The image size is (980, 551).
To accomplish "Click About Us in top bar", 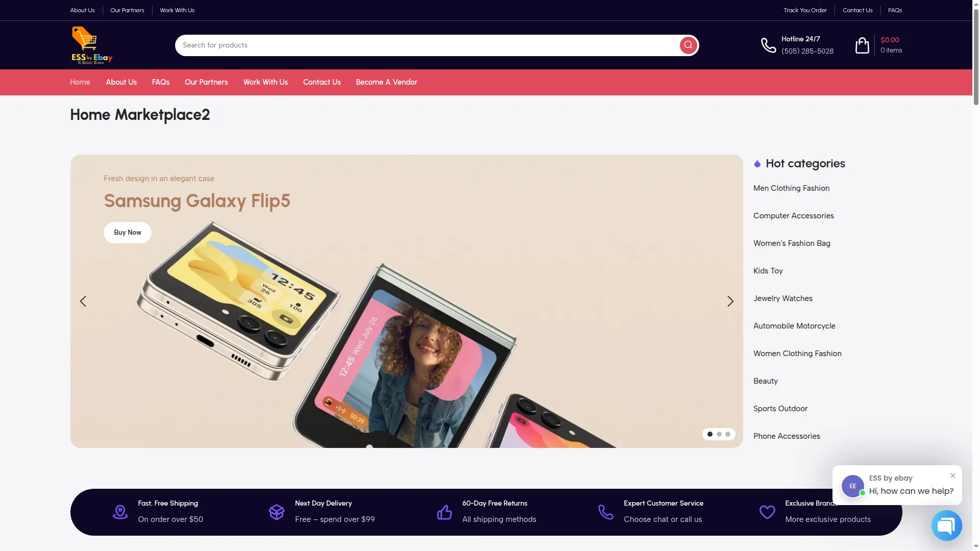I will [82, 10].
